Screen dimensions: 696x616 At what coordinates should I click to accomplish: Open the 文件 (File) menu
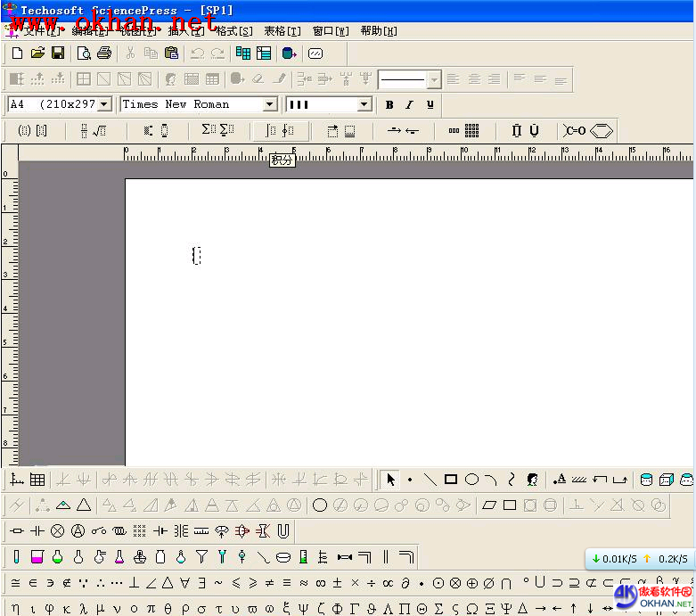(x=41, y=30)
